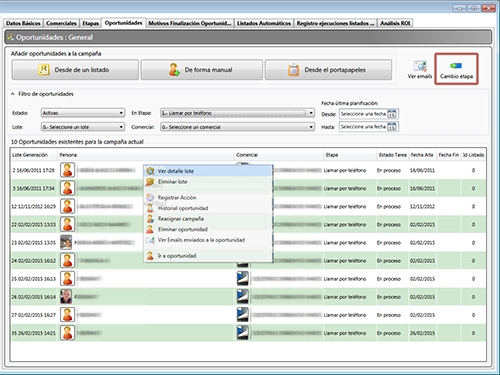Sort by Comercial column header
Image resolution: width=500 pixels, height=375 pixels.
(x=279, y=155)
